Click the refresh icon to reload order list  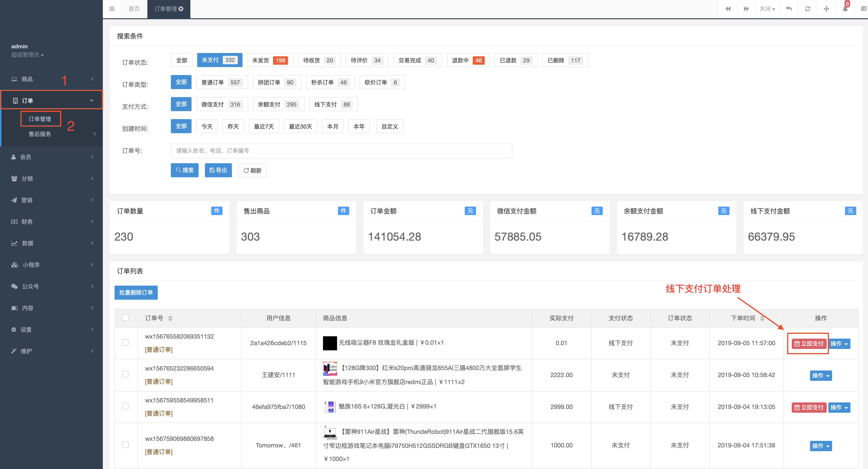pos(253,170)
